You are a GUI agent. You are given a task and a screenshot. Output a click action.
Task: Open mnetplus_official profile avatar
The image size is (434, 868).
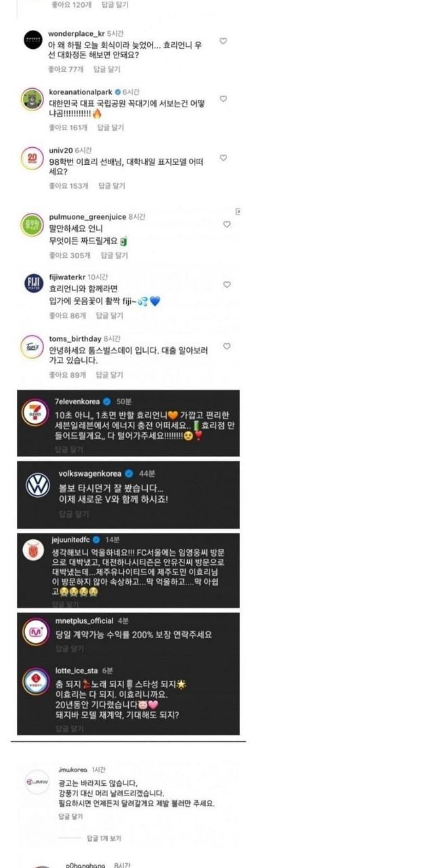[35, 629]
